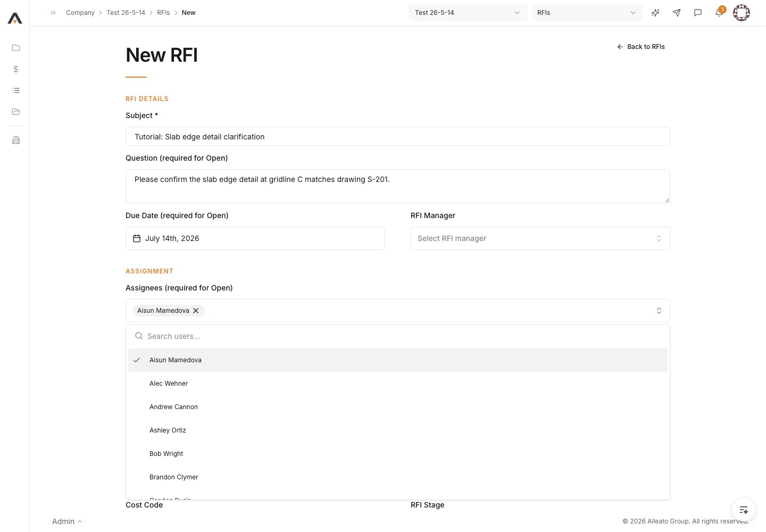Screen dimensions: 766x532
Task: Click the paper plane send icon
Action: click(677, 13)
